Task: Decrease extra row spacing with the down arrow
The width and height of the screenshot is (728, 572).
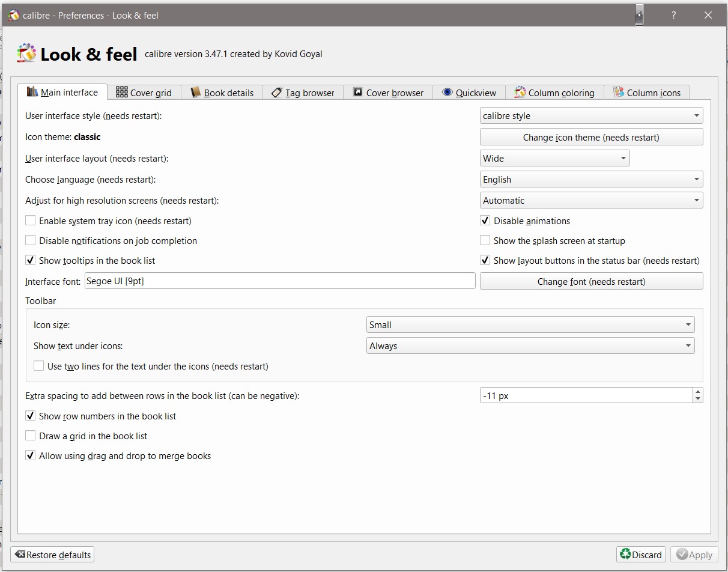Action: coord(698,400)
